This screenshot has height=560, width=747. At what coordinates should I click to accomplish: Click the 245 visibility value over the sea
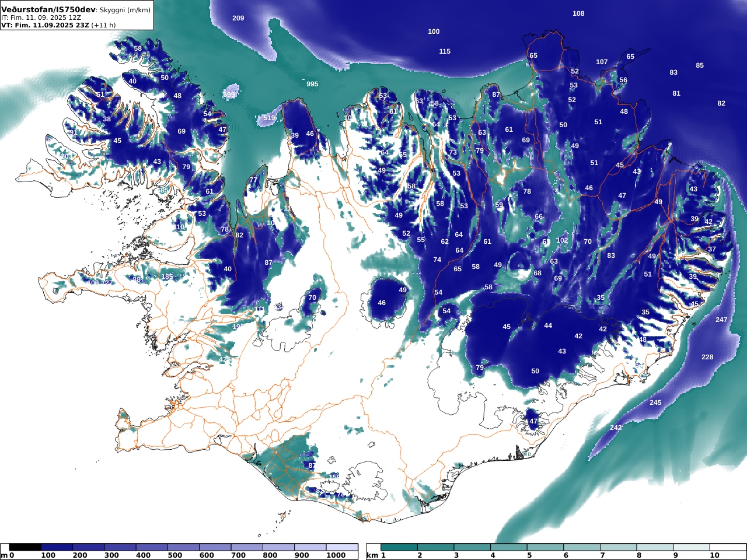655,402
